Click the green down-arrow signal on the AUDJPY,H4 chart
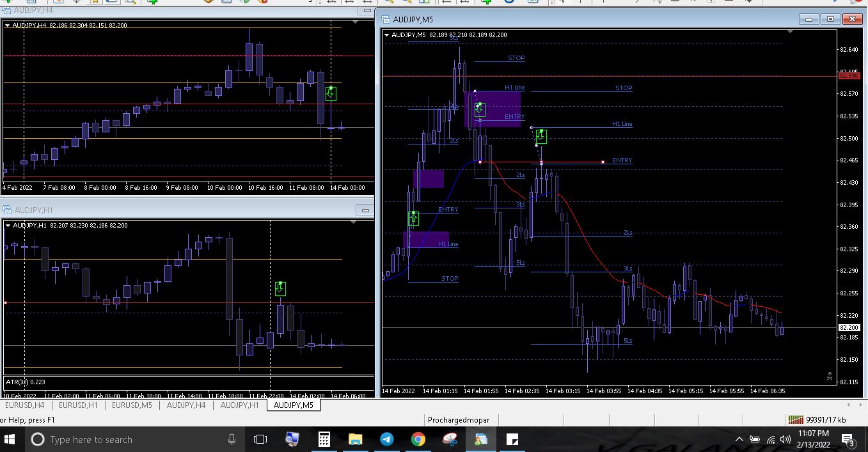Screen dimensions: 868x452 click(x=331, y=93)
